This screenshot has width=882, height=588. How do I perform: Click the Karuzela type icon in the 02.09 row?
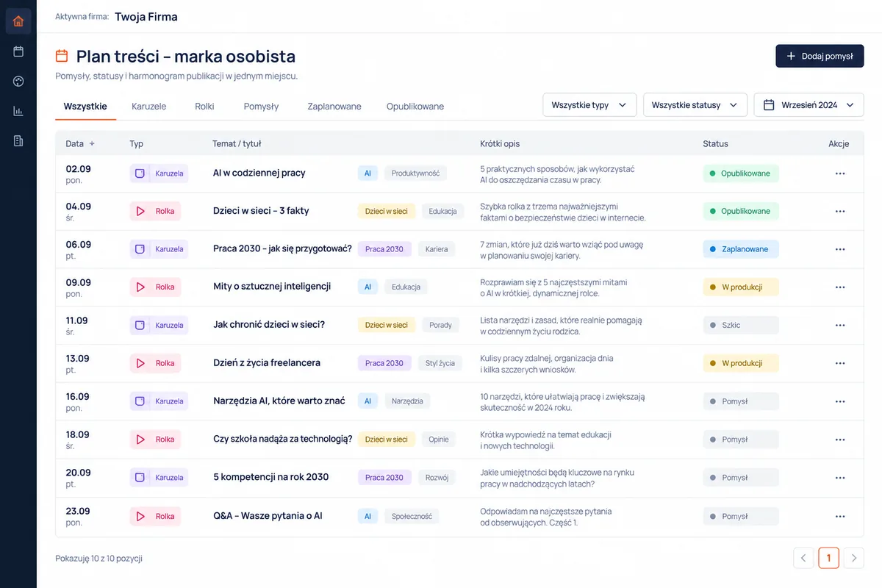pyautogui.click(x=140, y=173)
